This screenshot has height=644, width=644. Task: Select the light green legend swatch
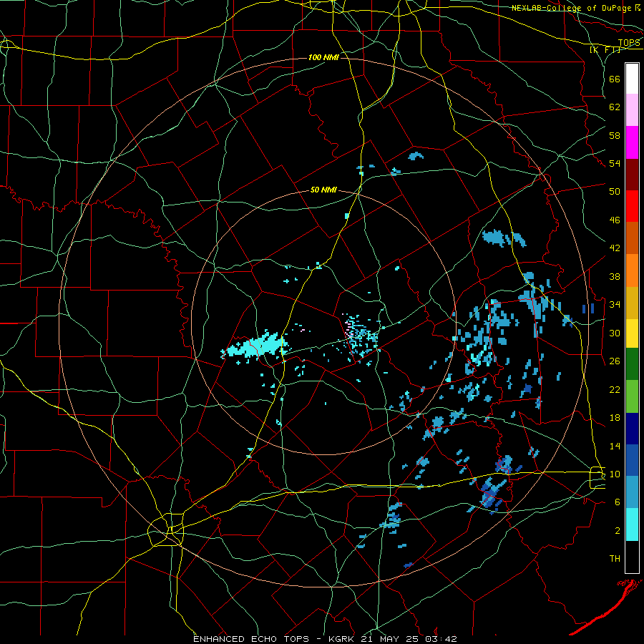coord(632,396)
